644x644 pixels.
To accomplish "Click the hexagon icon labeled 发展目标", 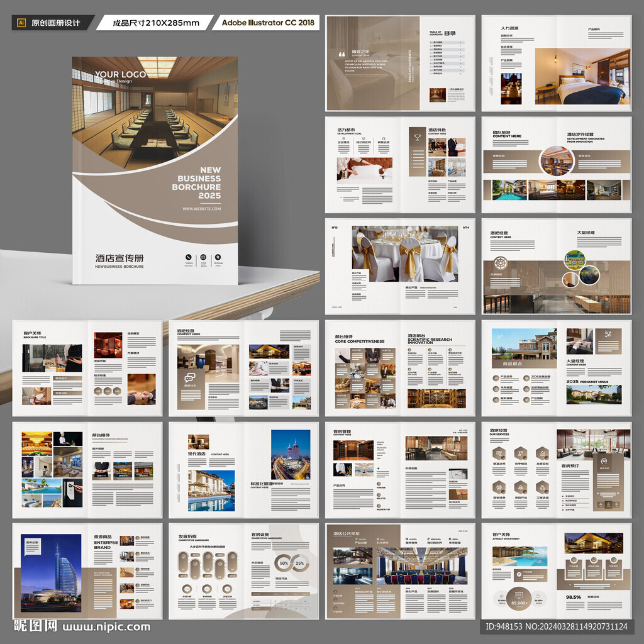I will pos(543,454).
